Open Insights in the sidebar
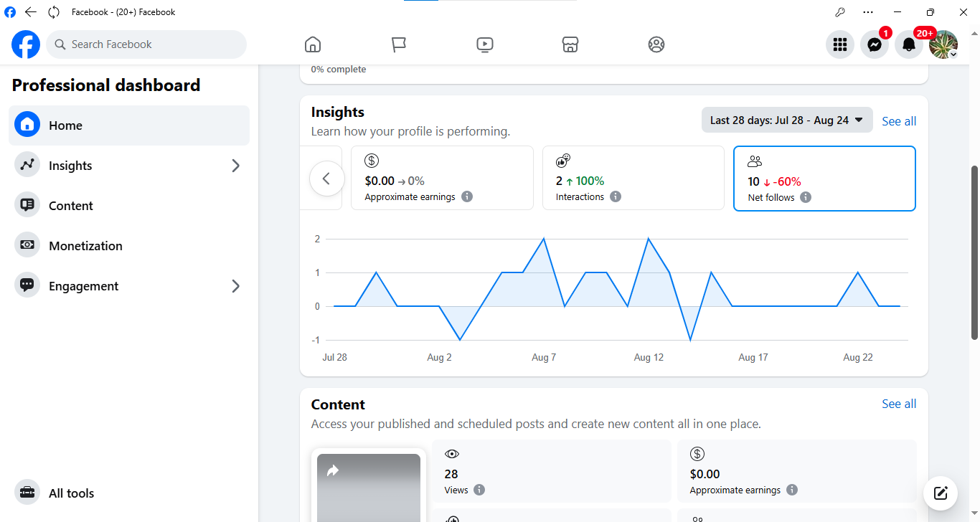The height and width of the screenshot is (522, 980). (x=129, y=166)
